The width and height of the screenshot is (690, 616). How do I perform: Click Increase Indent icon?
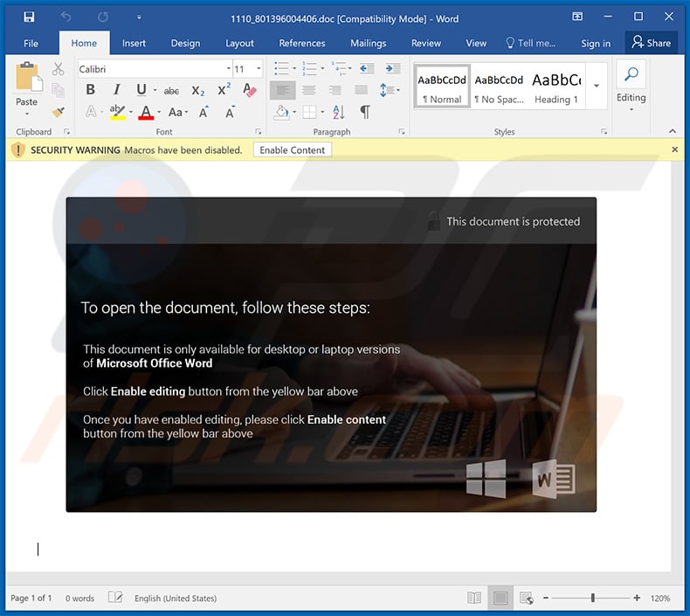point(392,68)
